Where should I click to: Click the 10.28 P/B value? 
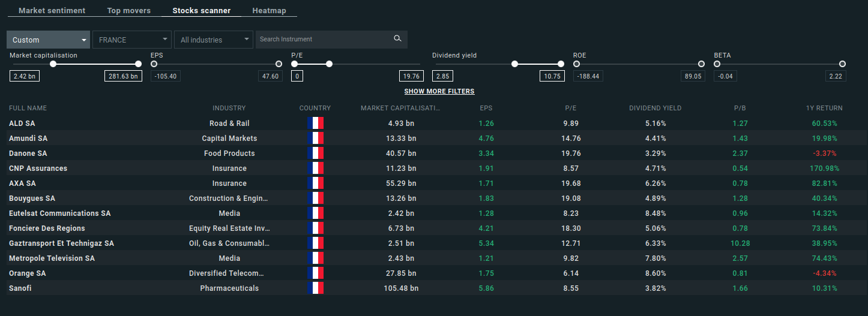click(x=740, y=243)
